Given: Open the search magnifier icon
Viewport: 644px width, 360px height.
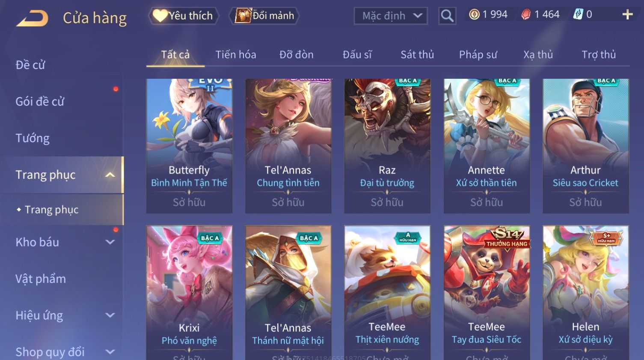Looking at the screenshot, I should (447, 16).
